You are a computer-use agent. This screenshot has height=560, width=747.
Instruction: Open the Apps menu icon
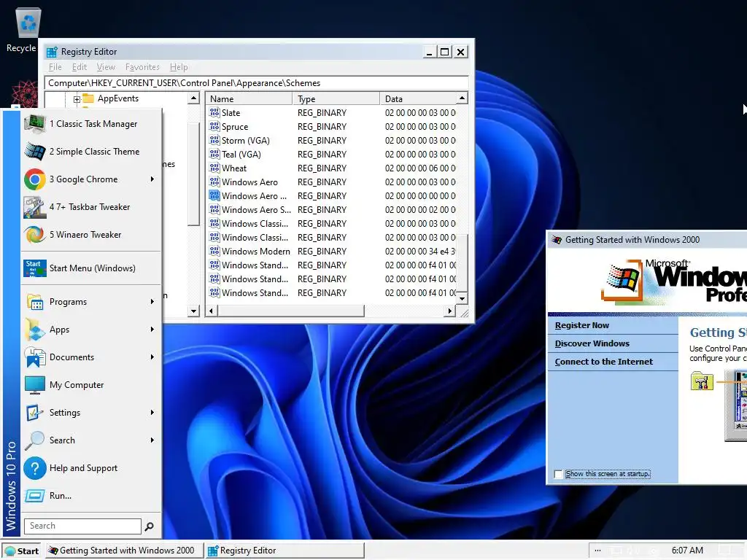[x=35, y=330]
